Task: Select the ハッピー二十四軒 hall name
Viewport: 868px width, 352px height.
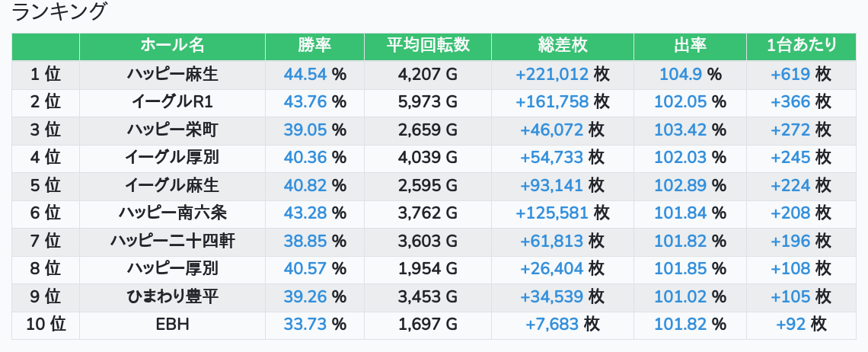Action: coord(172,242)
